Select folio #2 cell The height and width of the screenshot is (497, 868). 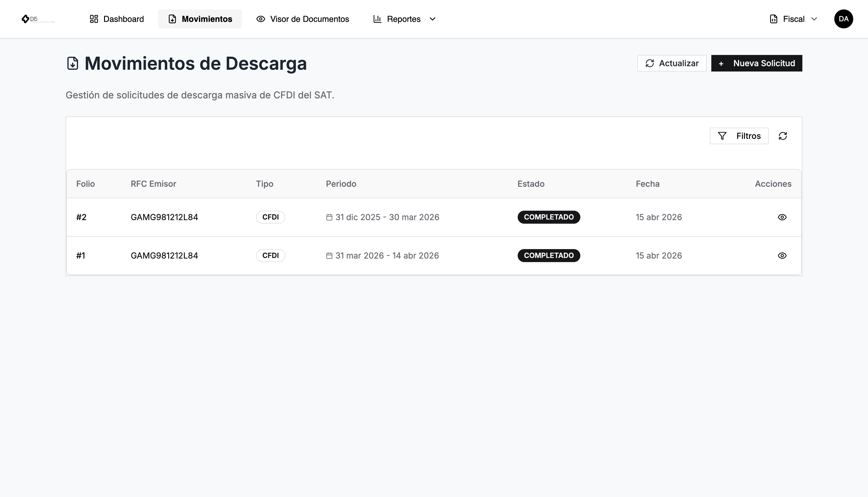[x=81, y=217]
